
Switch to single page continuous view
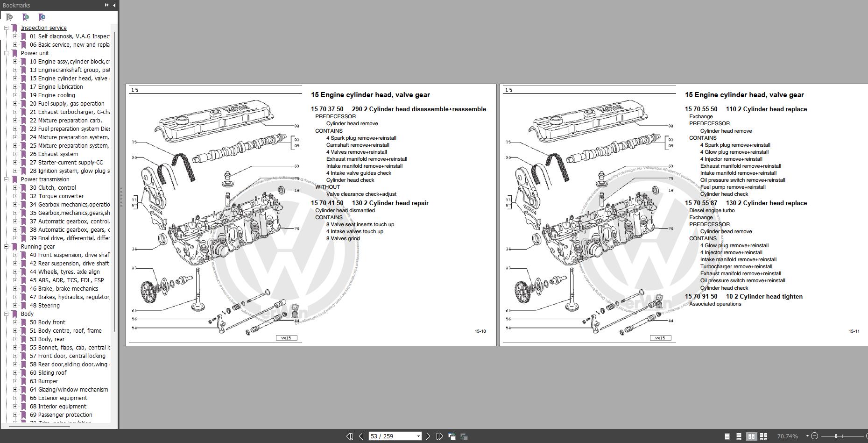[738, 436]
